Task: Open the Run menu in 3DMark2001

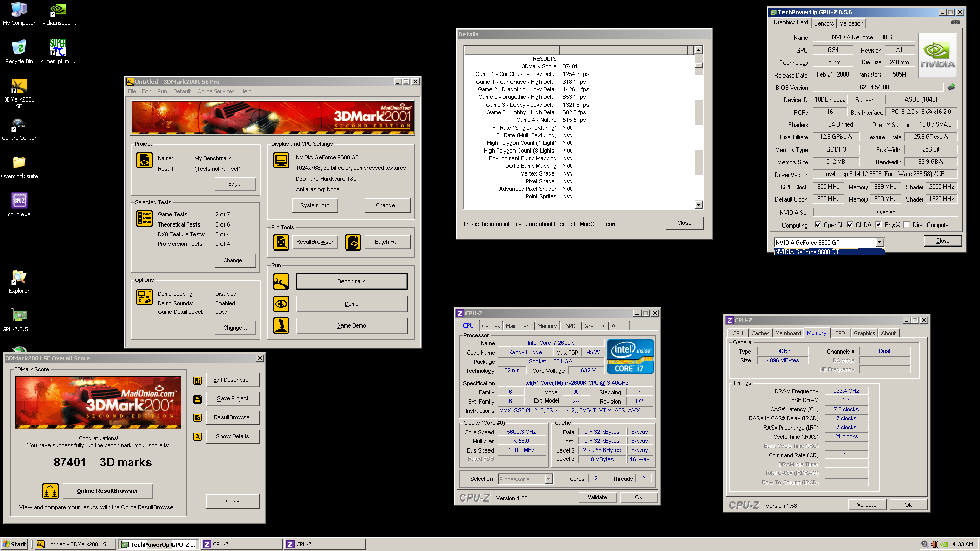Action: pos(162,92)
